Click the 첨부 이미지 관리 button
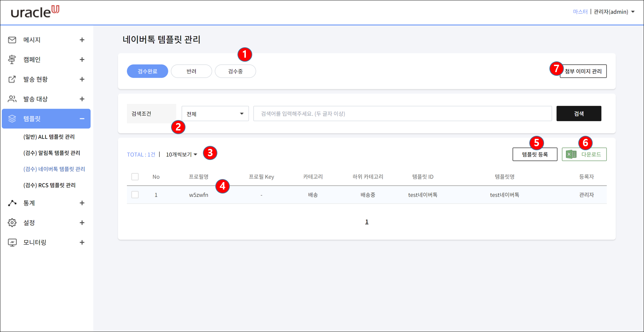Image resolution: width=644 pixels, height=332 pixels. tap(583, 71)
